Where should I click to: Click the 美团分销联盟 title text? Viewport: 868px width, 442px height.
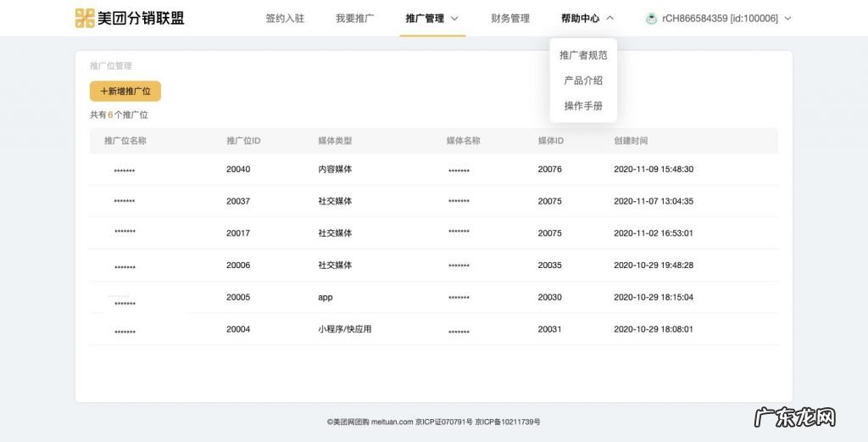141,19
